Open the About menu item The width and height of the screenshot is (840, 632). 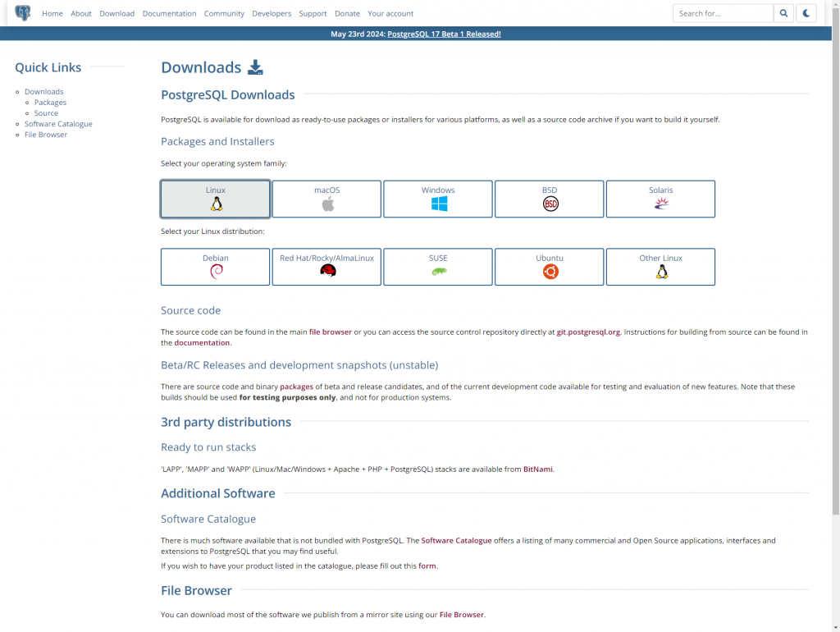(x=81, y=13)
